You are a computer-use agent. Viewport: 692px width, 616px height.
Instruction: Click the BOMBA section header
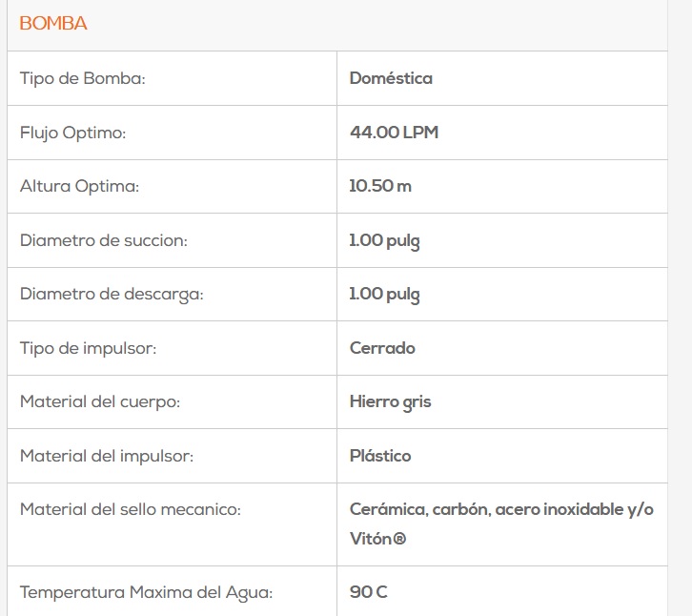53,24
